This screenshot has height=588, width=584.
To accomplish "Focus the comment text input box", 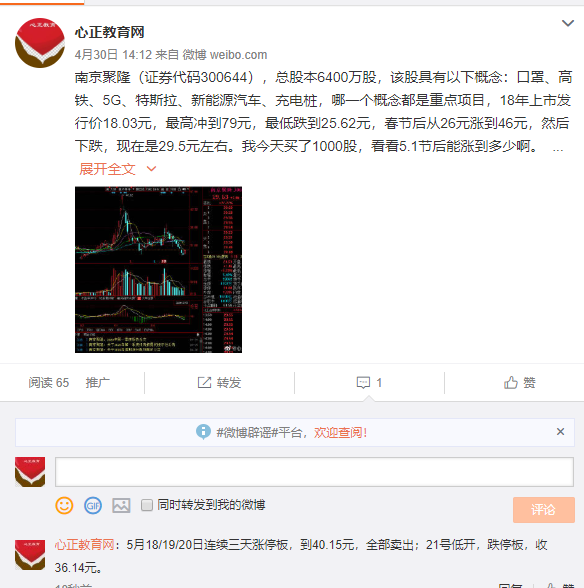I will pyautogui.click(x=314, y=472).
